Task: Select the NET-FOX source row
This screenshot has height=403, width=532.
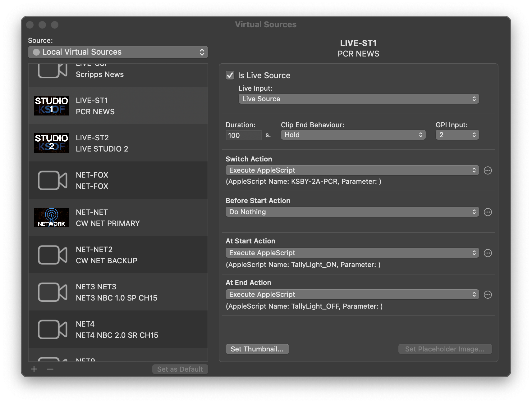Action: click(118, 180)
